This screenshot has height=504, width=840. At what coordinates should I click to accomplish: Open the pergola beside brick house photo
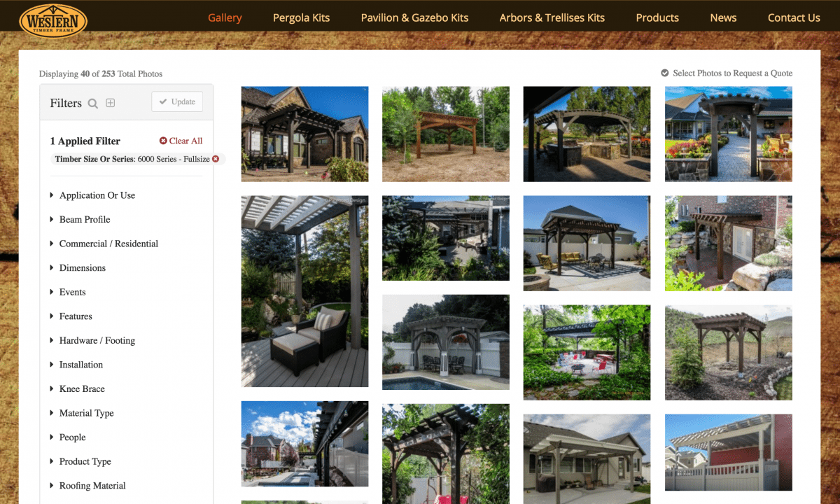click(729, 244)
